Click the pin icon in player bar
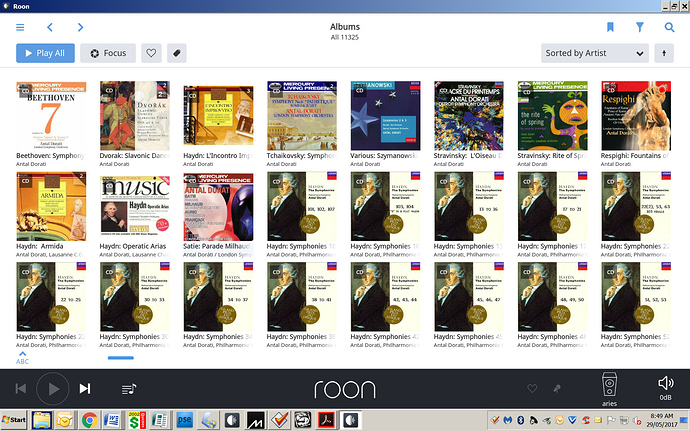Screen dimensions: 690x431 tap(557, 388)
